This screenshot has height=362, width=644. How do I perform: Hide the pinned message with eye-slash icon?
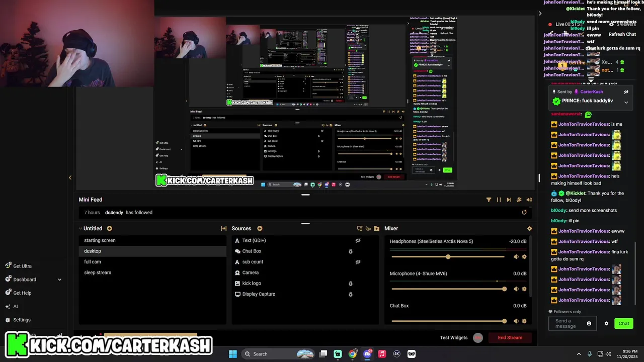(626, 92)
